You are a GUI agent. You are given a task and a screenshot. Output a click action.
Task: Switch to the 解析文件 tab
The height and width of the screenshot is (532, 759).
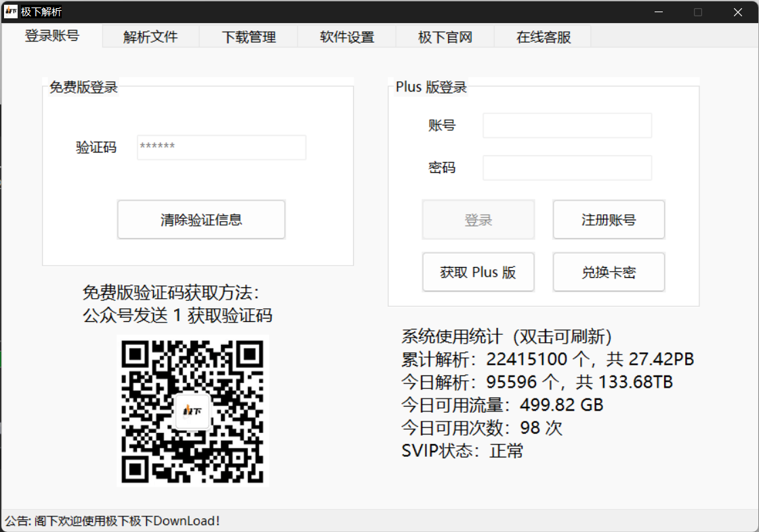tap(150, 37)
